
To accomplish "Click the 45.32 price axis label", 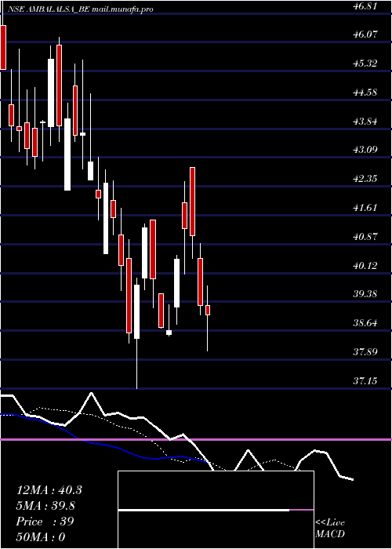I will coord(365,64).
